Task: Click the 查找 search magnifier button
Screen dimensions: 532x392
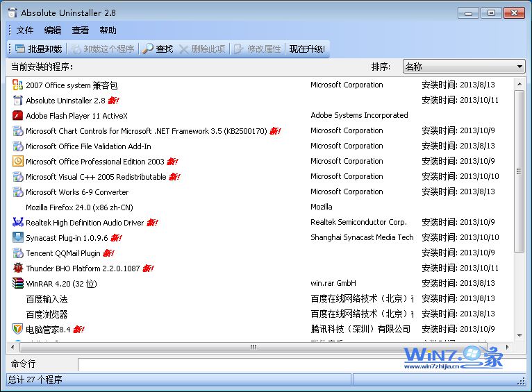Action: coord(158,49)
